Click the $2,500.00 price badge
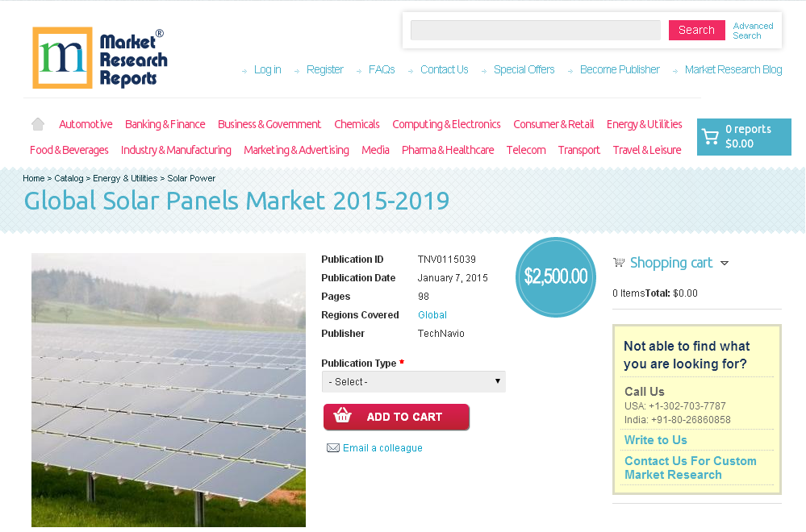This screenshot has width=806, height=532. click(x=555, y=276)
